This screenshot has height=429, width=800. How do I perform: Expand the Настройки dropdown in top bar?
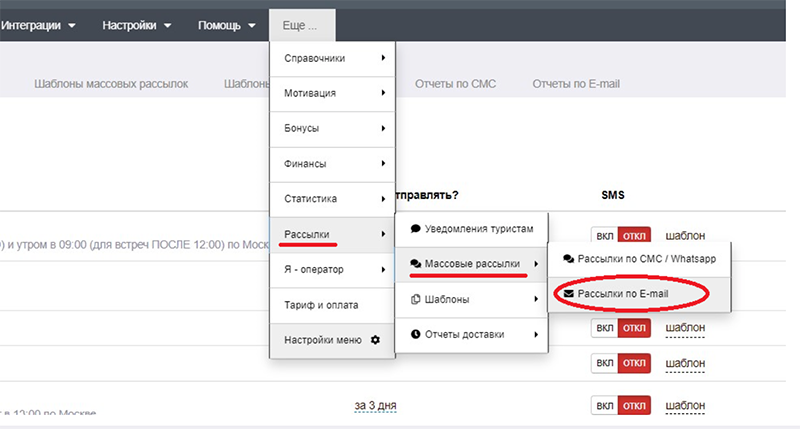click(137, 25)
